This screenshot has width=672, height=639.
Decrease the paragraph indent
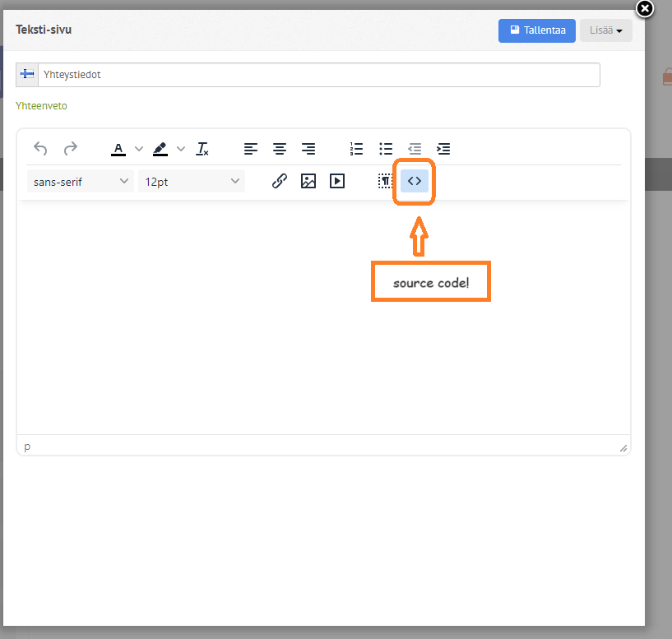click(415, 149)
